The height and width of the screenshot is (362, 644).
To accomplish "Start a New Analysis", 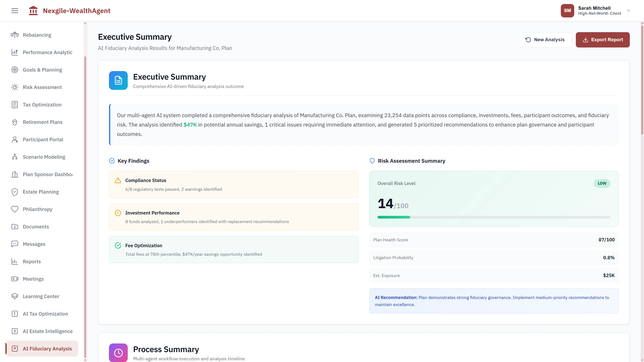I will click(545, 40).
